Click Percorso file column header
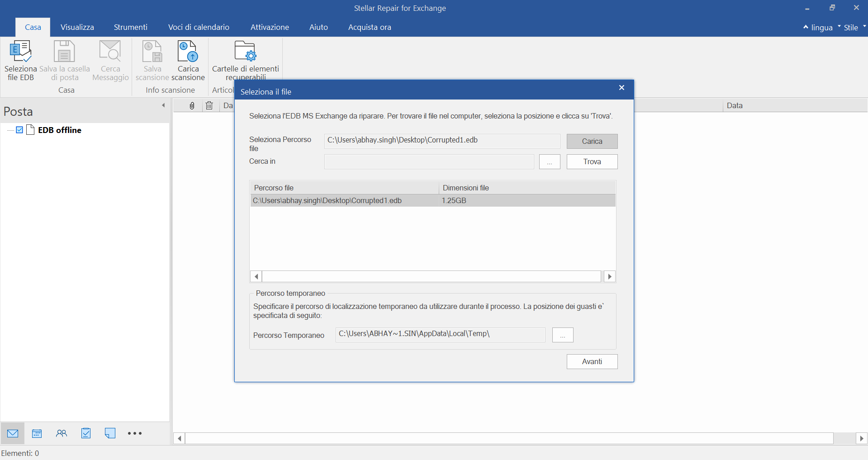Image resolution: width=868 pixels, height=460 pixels. tap(345, 188)
